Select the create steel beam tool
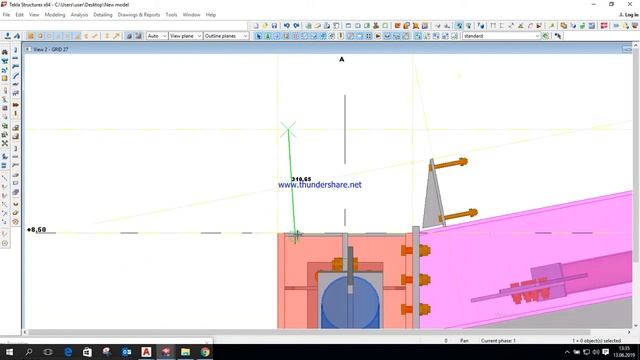The height and width of the screenshot is (360, 640). (16, 58)
